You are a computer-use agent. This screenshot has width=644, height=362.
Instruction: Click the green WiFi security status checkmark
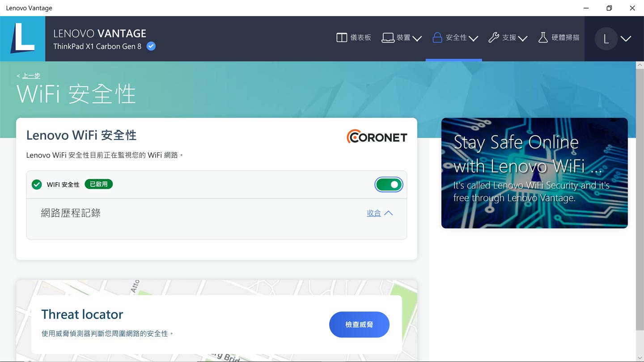(37, 184)
